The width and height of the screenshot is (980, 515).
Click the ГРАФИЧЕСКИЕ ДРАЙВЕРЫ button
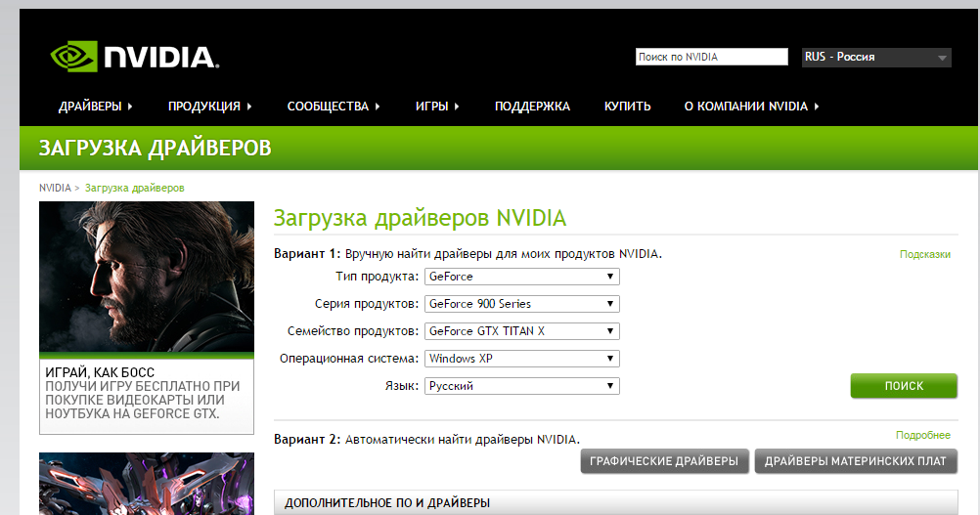pos(664,461)
